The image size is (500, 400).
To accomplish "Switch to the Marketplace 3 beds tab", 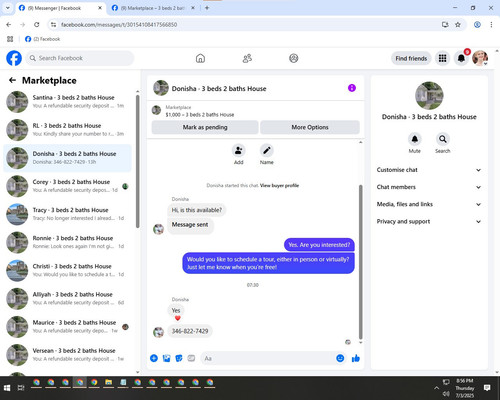I will pos(153,8).
